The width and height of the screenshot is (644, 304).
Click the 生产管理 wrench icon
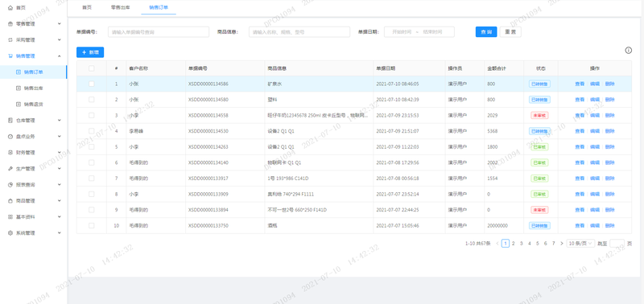click(x=10, y=169)
